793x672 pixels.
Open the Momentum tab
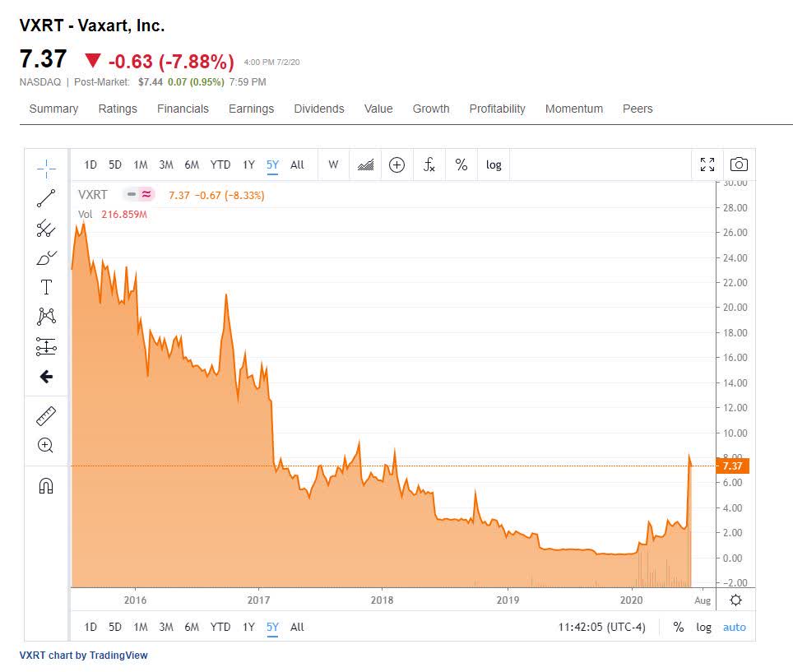pyautogui.click(x=574, y=109)
